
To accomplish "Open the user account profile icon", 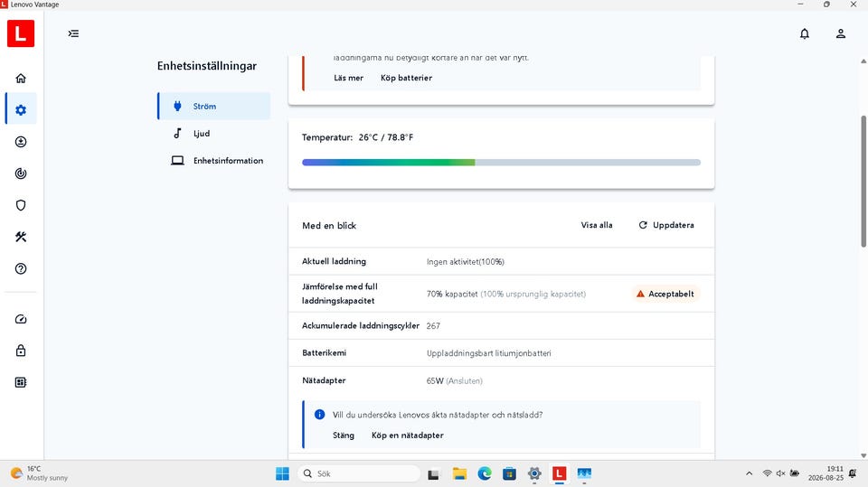I will pos(840,33).
